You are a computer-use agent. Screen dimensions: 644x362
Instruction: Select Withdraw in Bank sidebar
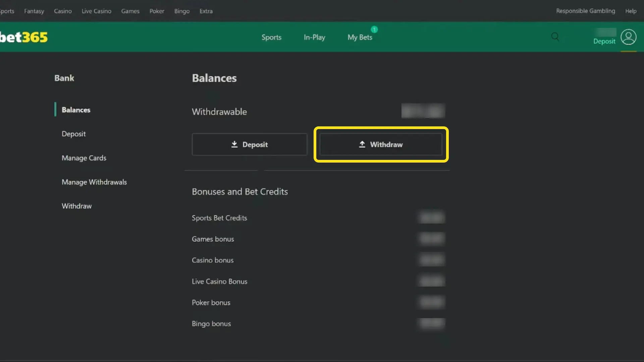click(76, 206)
